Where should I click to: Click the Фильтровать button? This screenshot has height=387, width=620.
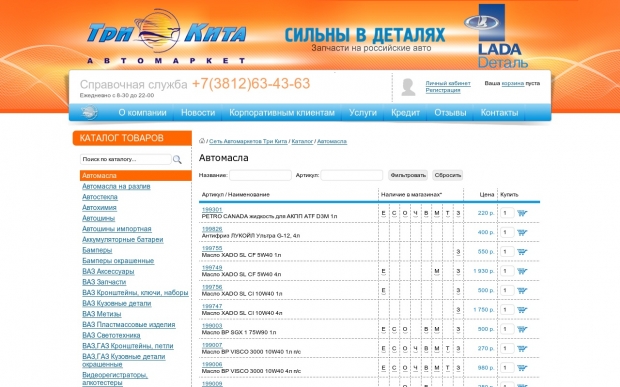408,175
